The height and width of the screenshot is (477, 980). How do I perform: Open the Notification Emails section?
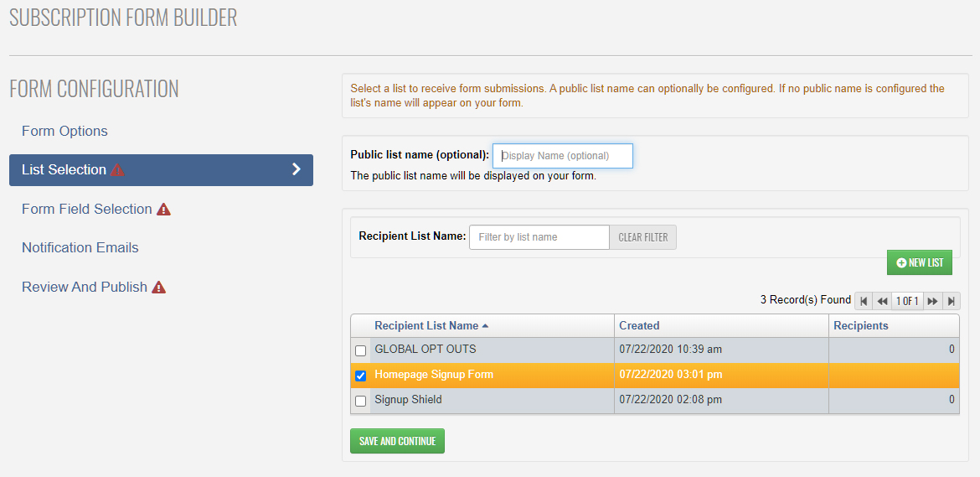point(80,247)
